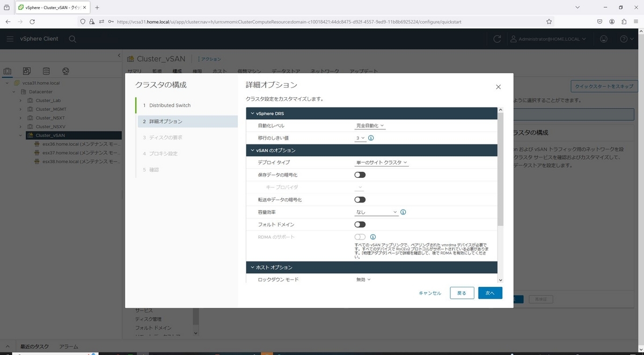The height and width of the screenshot is (355, 644).
Task: Click クイックスタートをスキップ button
Action: [604, 86]
